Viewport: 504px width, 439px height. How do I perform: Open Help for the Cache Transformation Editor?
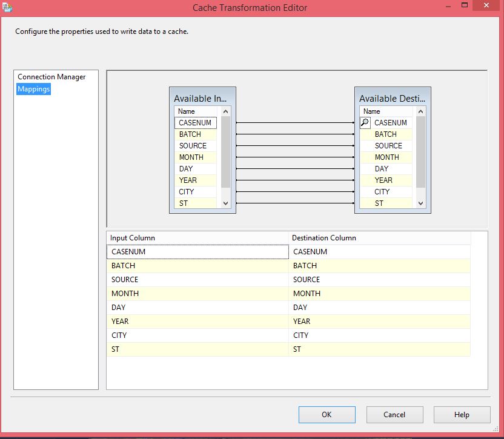click(x=462, y=414)
